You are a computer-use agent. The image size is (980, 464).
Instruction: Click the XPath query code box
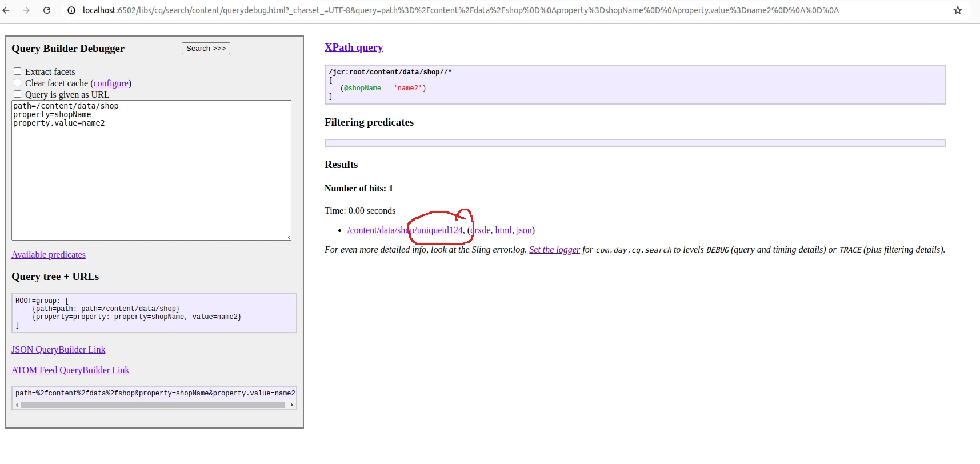tap(635, 85)
